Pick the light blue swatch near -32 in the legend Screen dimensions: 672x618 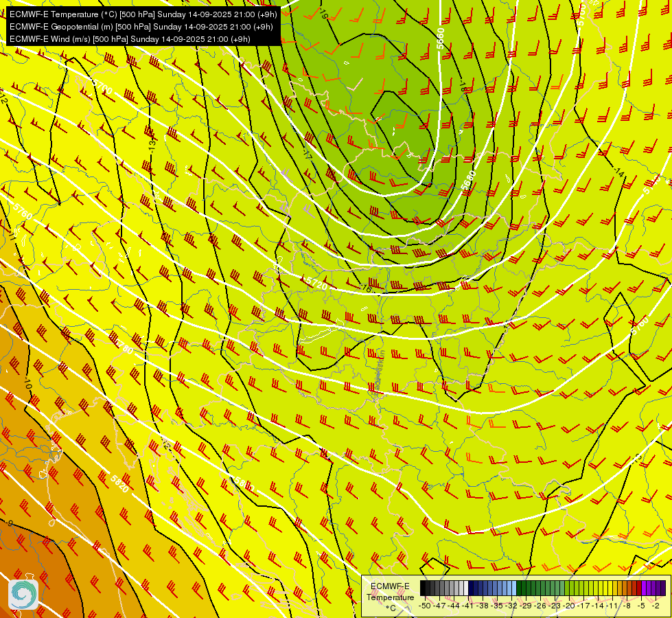pyautogui.click(x=514, y=588)
